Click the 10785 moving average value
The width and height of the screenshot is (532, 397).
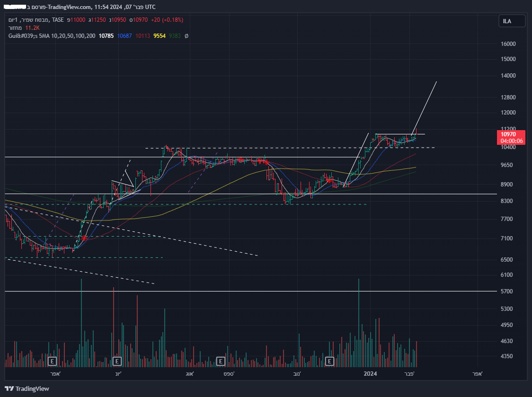pos(106,35)
